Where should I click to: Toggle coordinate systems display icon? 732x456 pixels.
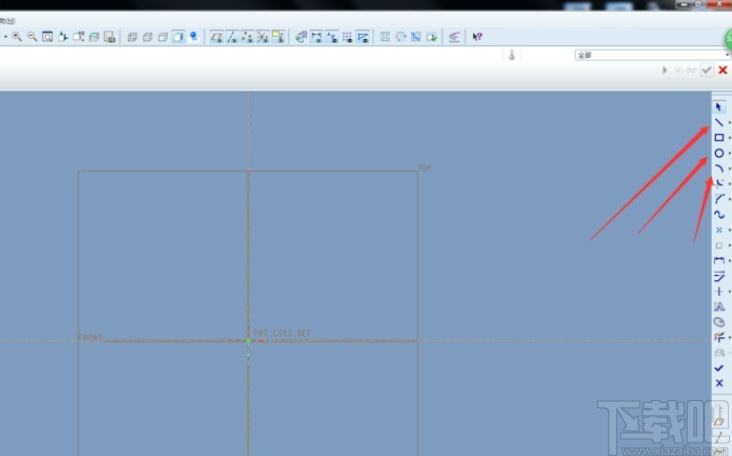(x=262, y=36)
